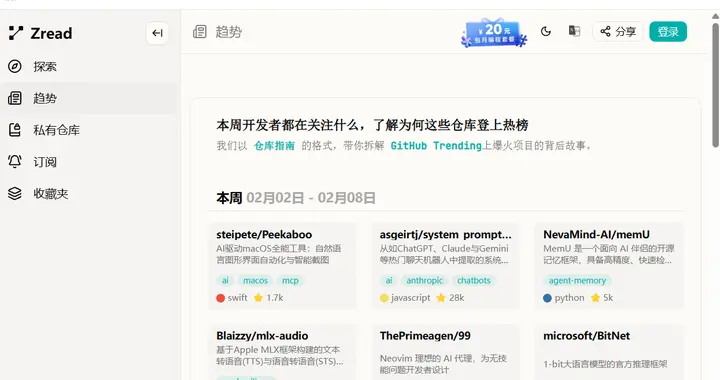This screenshot has width=720, height=380.
Task: Click the 趋势 newspaper sidebar icon
Action: pyautogui.click(x=15, y=98)
